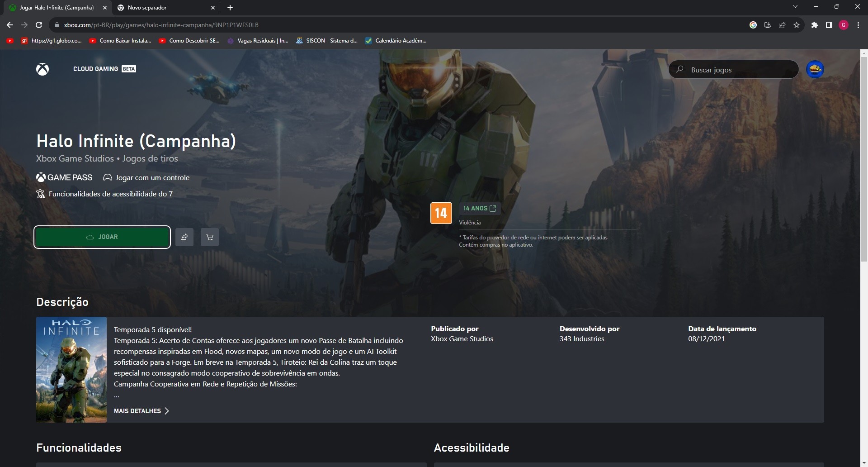868x467 pixels.
Task: Close the Novo separador tab
Action: click(x=213, y=8)
